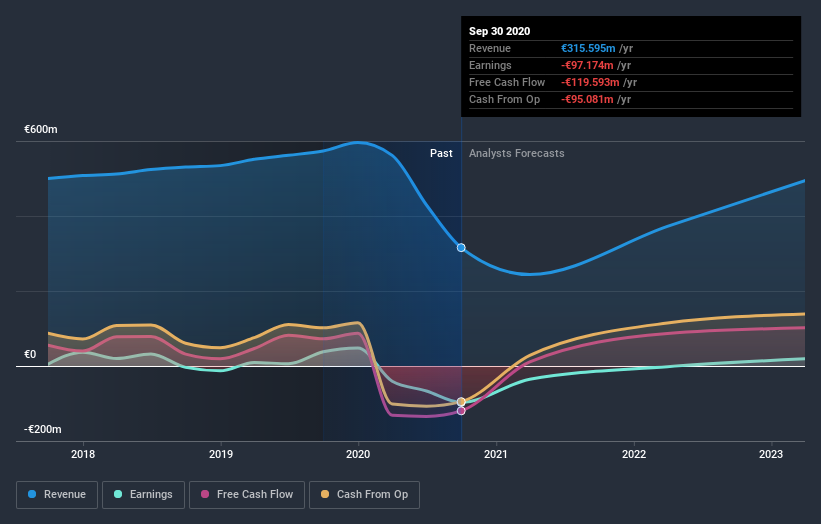This screenshot has width=821, height=524.
Task: Click the Earnings row label in tooltip
Action: tap(490, 65)
